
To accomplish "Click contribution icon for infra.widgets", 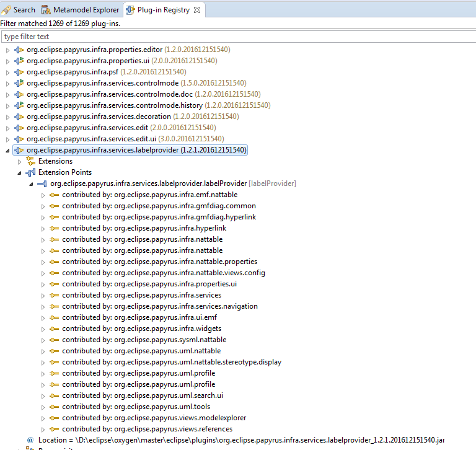I will tap(55, 329).
